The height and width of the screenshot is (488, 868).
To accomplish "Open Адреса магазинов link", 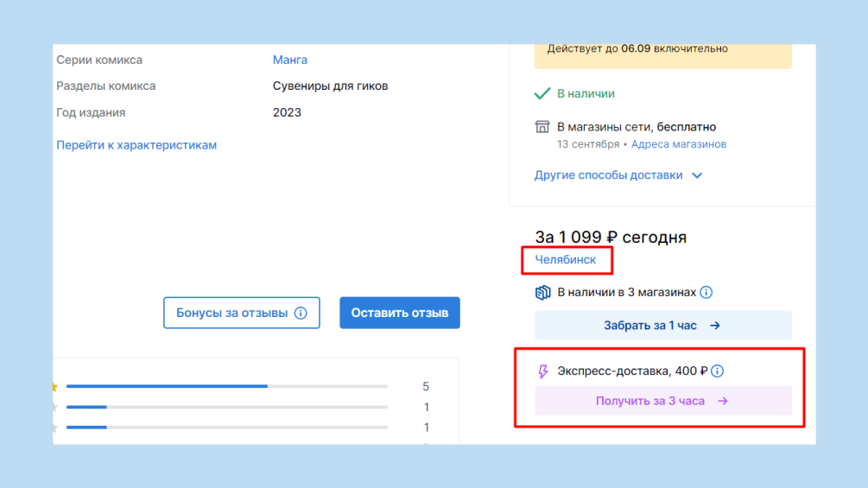I will (x=678, y=144).
